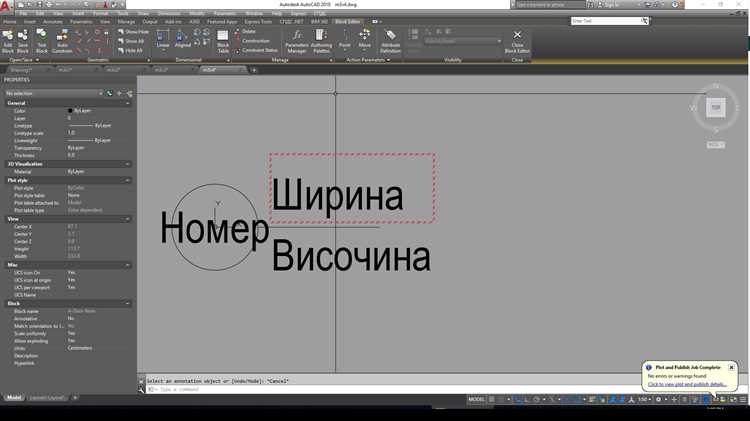This screenshot has width=750, height=421.
Task: Click the Save Block ribbon icon
Action: tap(22, 41)
